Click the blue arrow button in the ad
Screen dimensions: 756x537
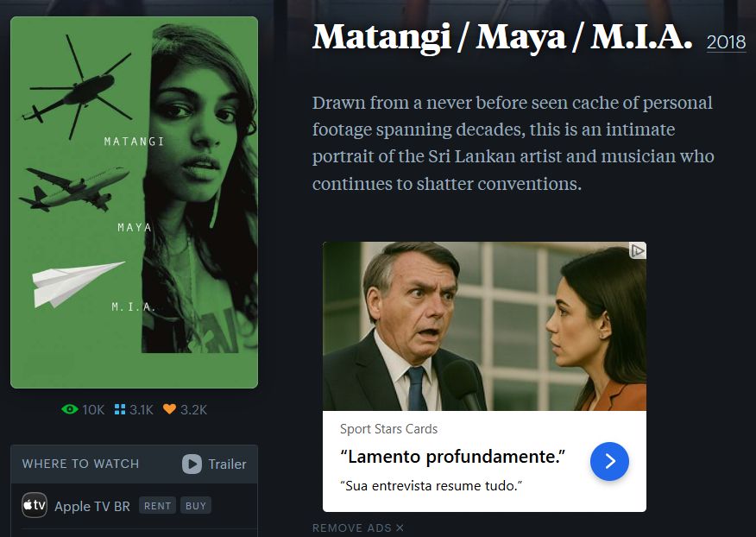pyautogui.click(x=609, y=461)
